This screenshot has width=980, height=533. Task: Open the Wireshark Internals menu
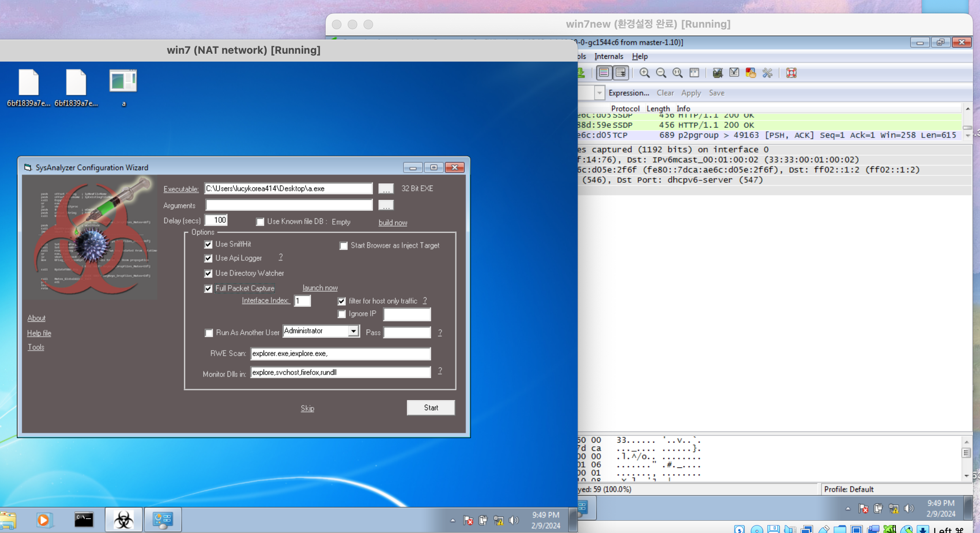[609, 56]
